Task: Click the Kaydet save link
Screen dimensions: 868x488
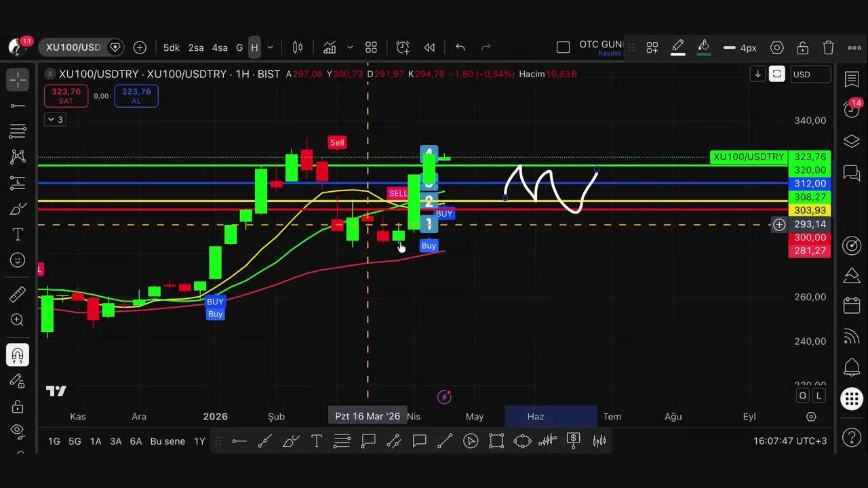Action: (609, 54)
